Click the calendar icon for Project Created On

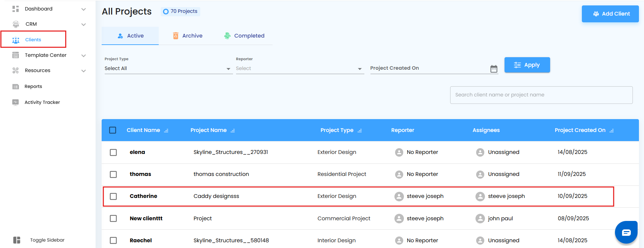click(494, 69)
